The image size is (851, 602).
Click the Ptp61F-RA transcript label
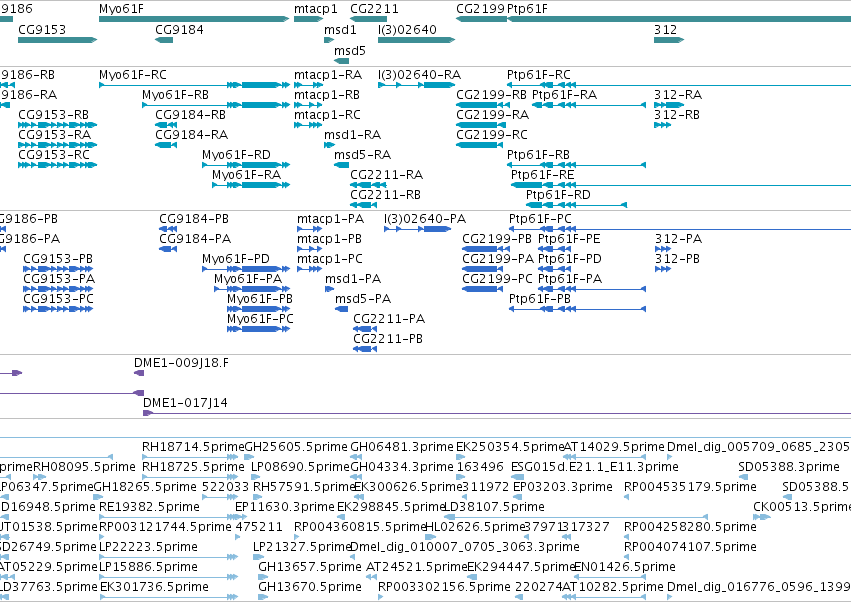pyautogui.click(x=564, y=94)
